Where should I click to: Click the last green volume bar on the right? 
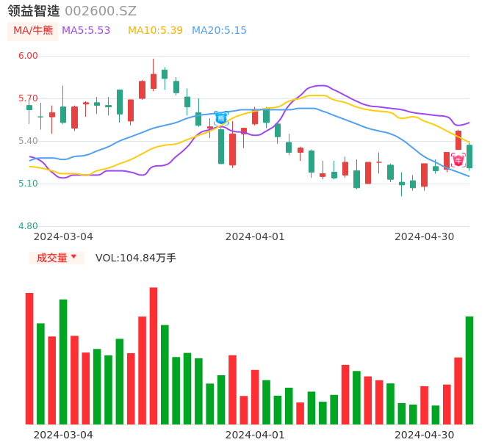469,370
